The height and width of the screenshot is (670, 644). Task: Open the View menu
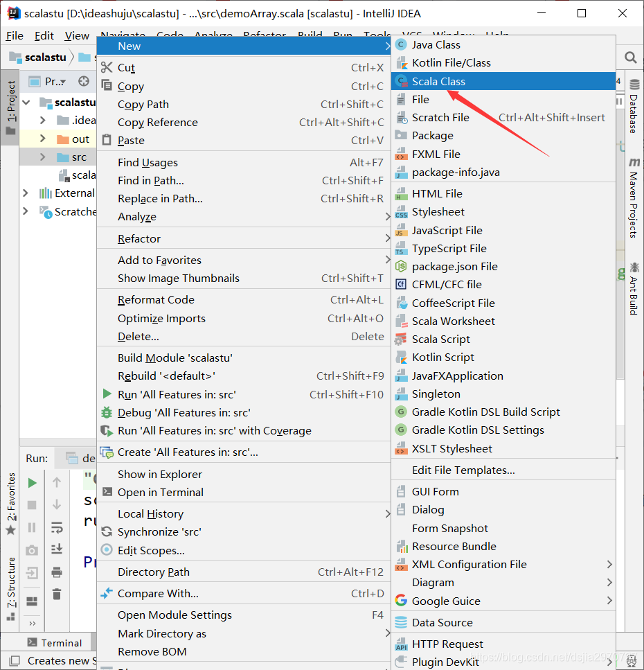(x=77, y=35)
